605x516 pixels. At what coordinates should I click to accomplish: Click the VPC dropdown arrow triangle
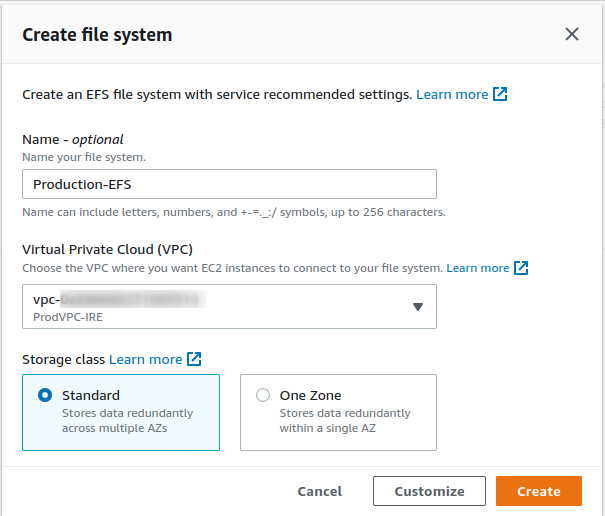pos(418,307)
